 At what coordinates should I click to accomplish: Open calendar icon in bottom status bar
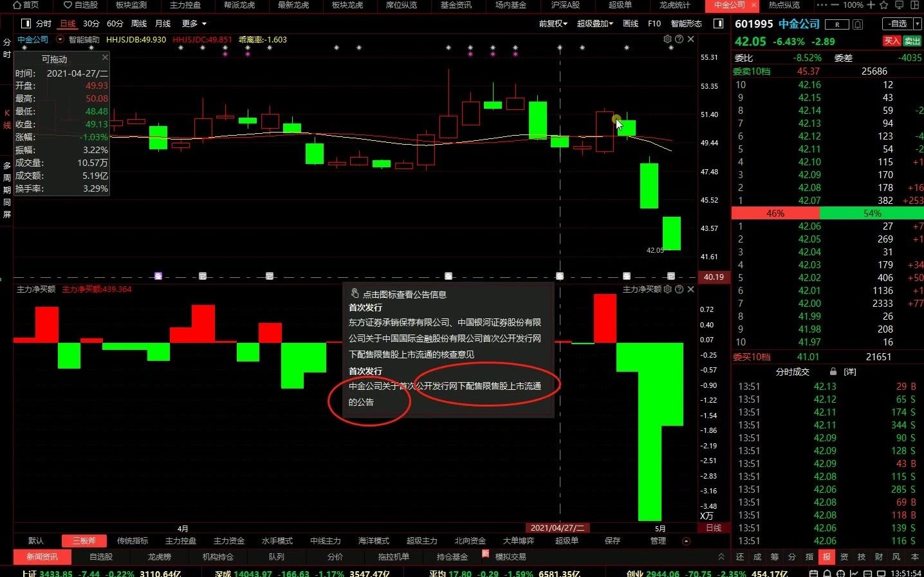813,573
